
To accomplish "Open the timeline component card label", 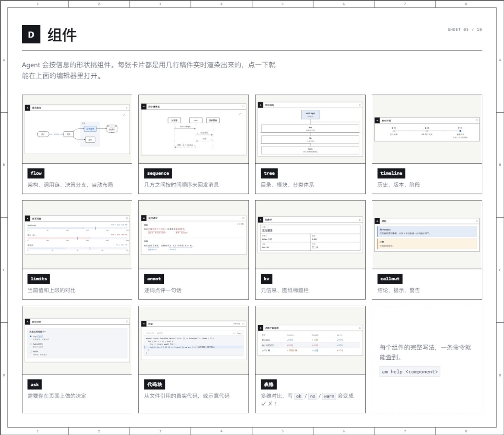I will tap(391, 173).
